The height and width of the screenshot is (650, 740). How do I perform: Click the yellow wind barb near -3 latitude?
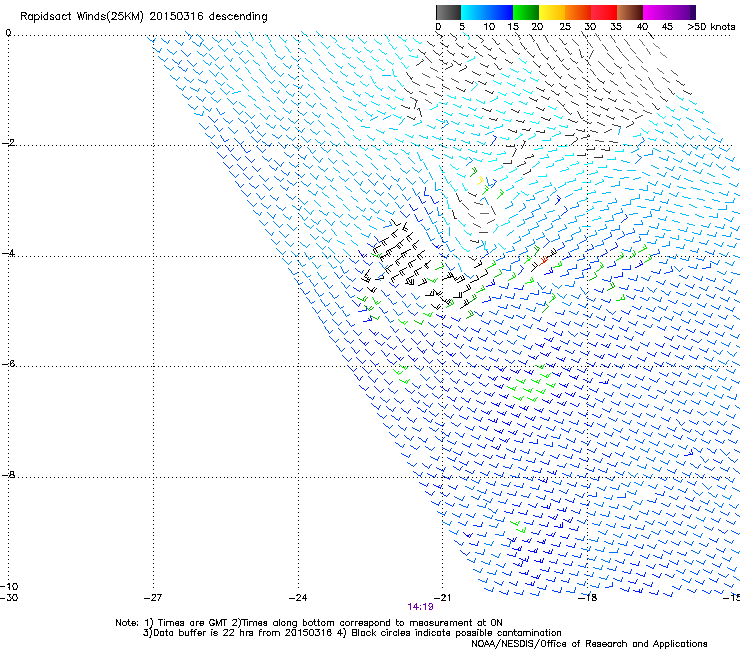481,180
